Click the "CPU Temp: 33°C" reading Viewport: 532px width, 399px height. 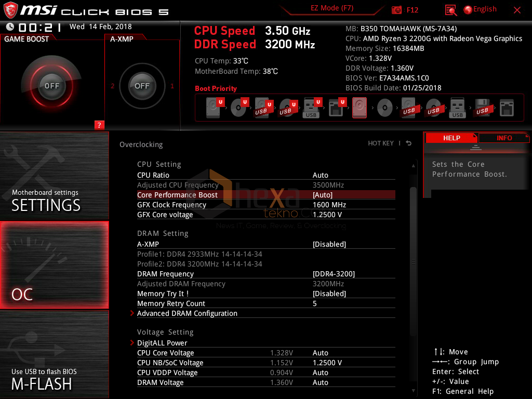221,61
